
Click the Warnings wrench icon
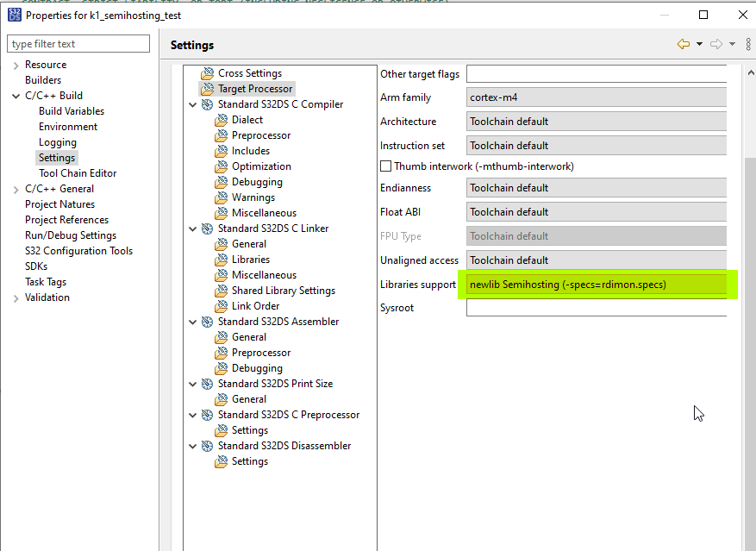click(222, 197)
